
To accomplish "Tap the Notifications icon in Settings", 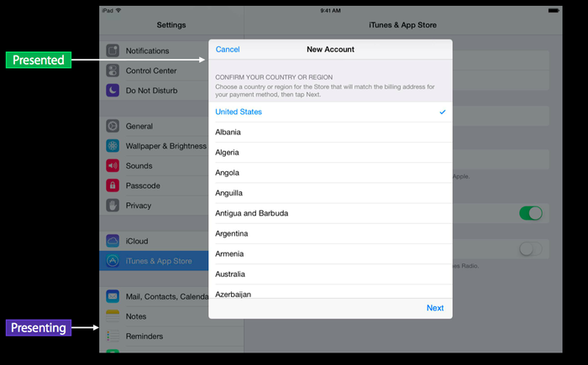I will 113,51.
